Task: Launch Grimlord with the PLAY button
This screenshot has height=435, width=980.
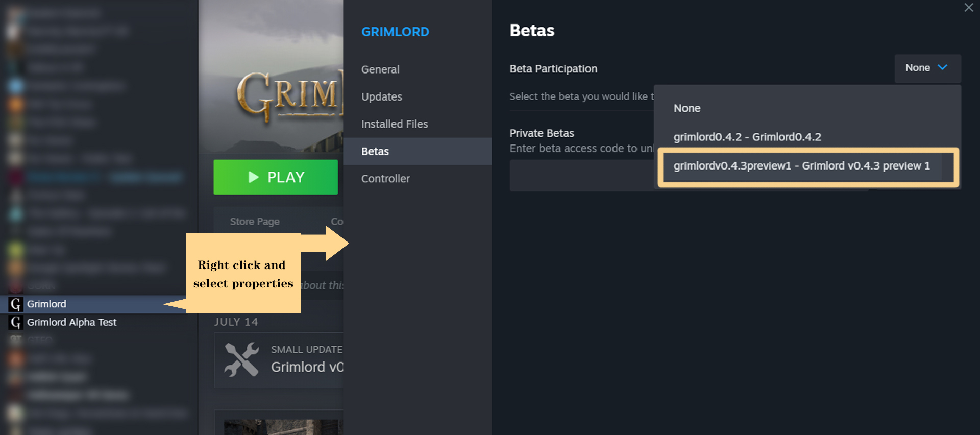Action: click(x=276, y=177)
